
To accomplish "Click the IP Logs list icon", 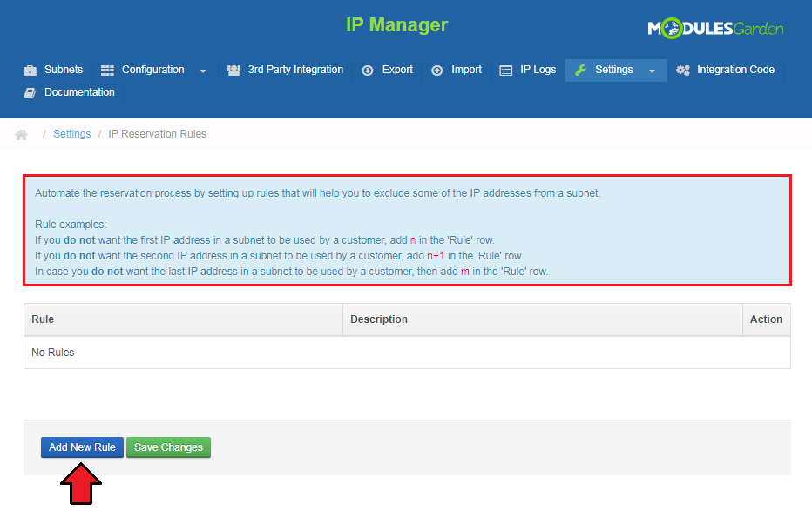I will tap(506, 71).
